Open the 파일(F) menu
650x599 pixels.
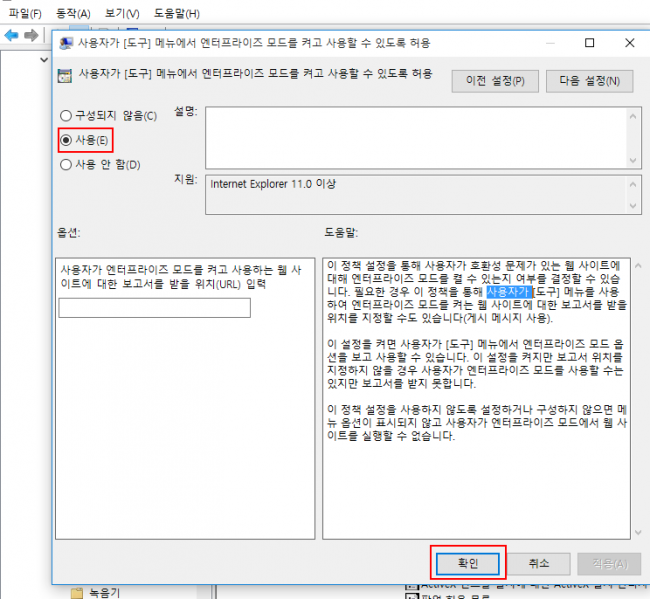(x=25, y=14)
